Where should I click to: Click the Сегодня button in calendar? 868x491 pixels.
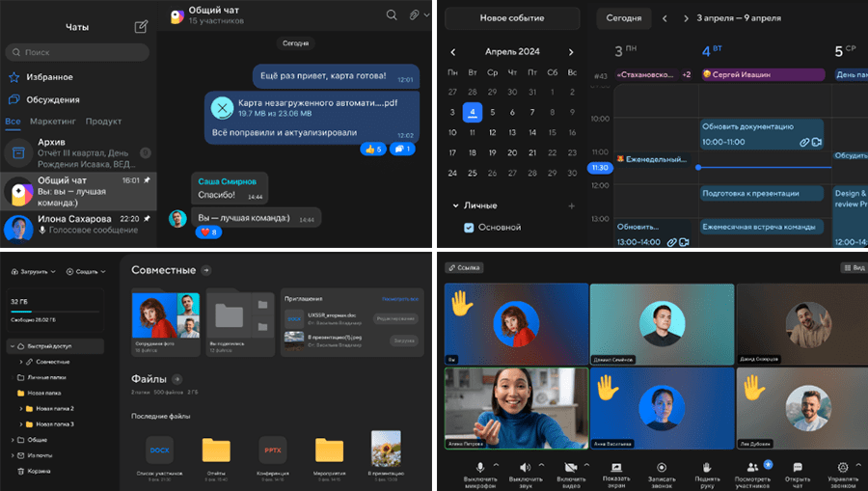[623, 18]
